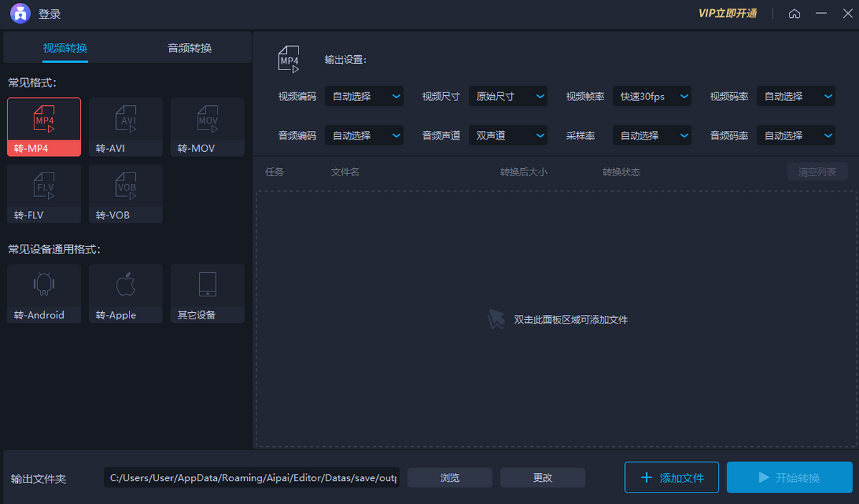Click the 双击此面板区域可添加文件 drop area text
This screenshot has width=859, height=504.
coord(571,319)
